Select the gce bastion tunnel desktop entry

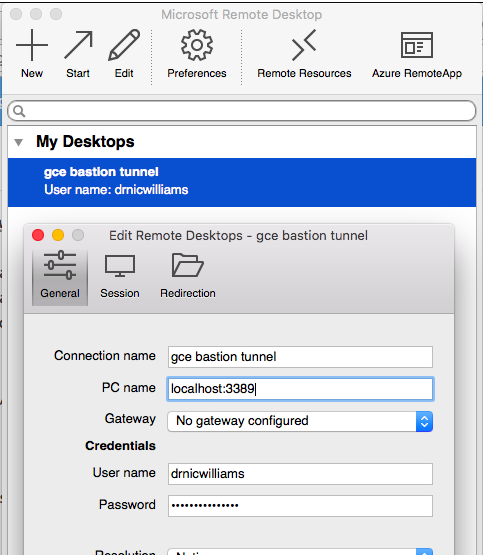[242, 182]
